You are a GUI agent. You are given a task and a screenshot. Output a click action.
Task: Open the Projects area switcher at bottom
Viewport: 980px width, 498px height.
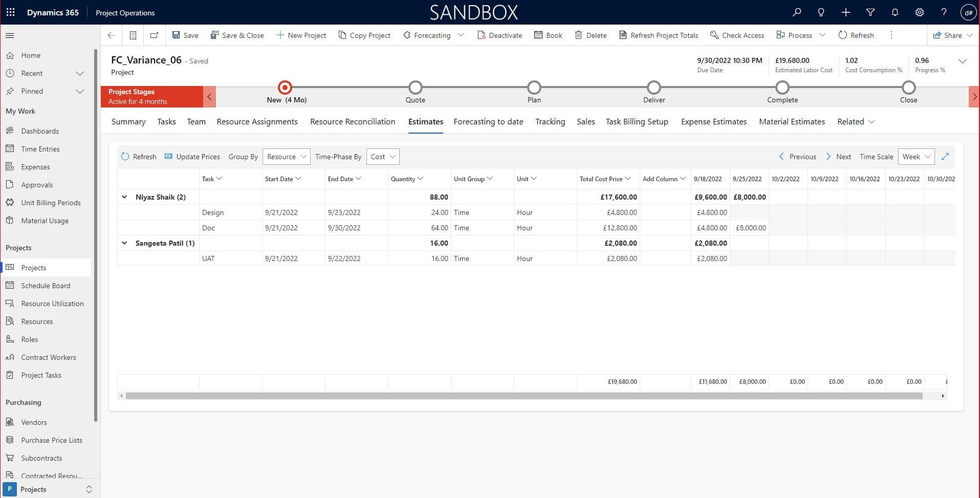pos(50,489)
